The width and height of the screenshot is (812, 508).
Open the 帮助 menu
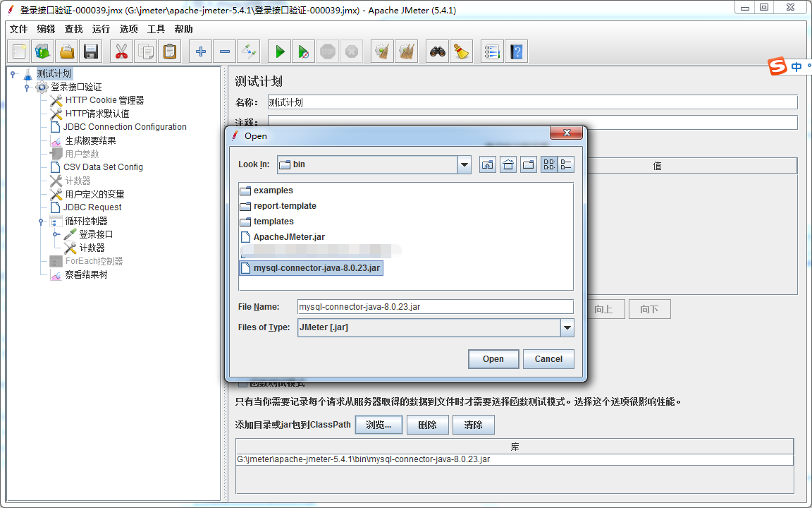pos(183,29)
